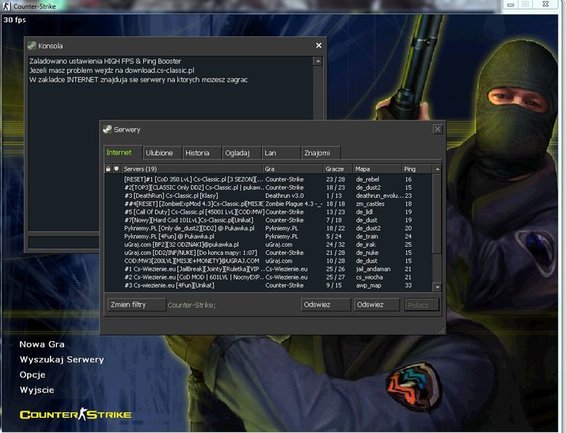
Task: Click the ping value 33 cell
Action: coord(408,285)
